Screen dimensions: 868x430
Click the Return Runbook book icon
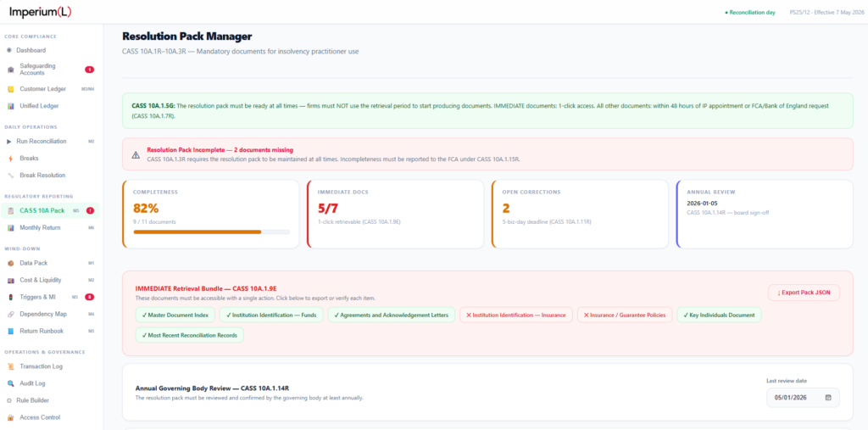pyautogui.click(x=10, y=332)
